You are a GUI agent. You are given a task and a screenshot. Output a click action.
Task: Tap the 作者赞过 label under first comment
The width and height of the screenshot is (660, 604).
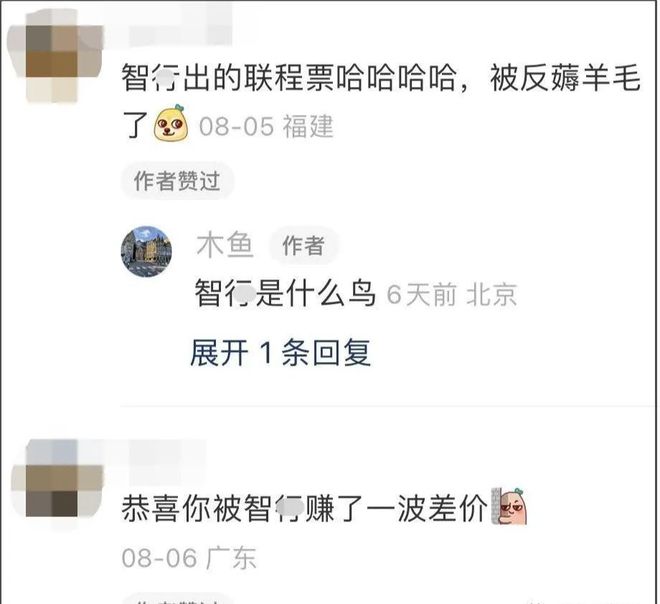[x=177, y=181]
